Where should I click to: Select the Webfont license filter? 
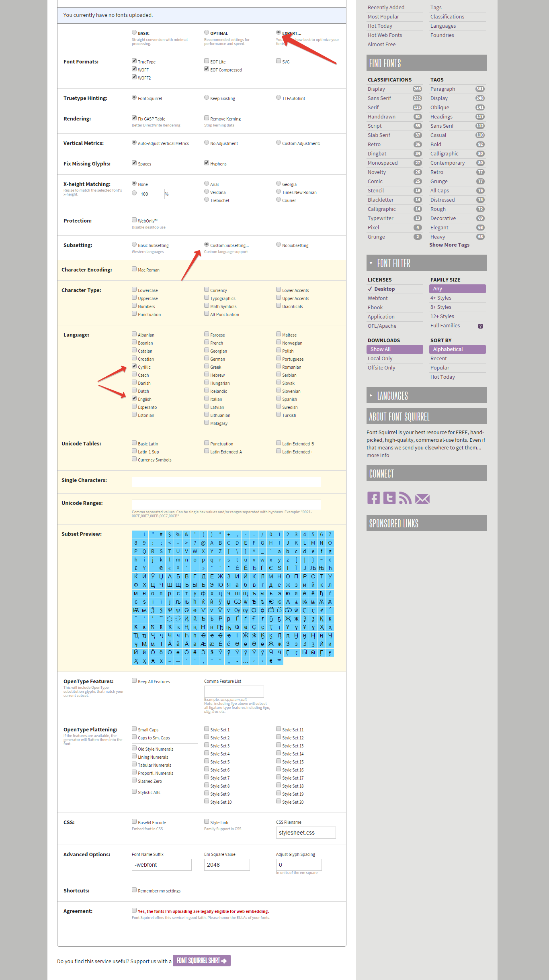point(378,298)
